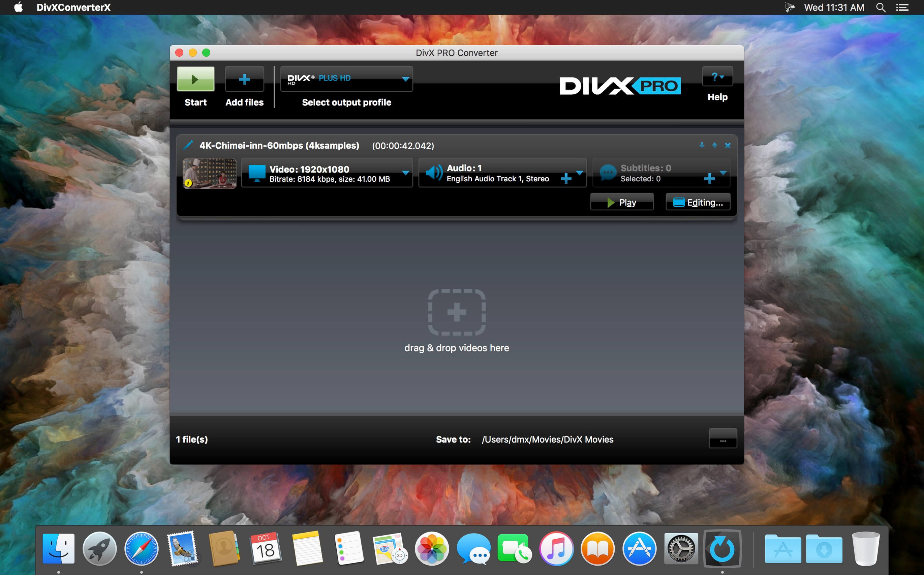The height and width of the screenshot is (575, 924).
Task: Add a subtitle with plus icon
Action: [709, 178]
